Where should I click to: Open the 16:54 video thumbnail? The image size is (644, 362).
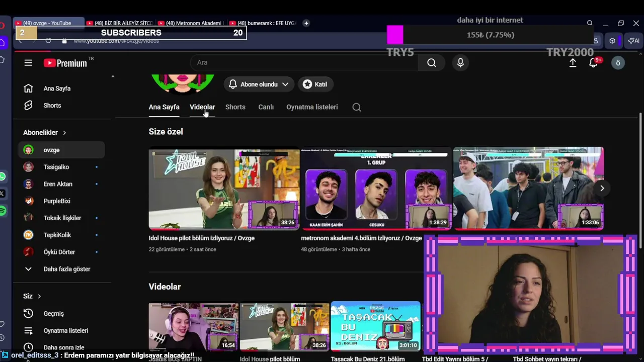click(193, 326)
